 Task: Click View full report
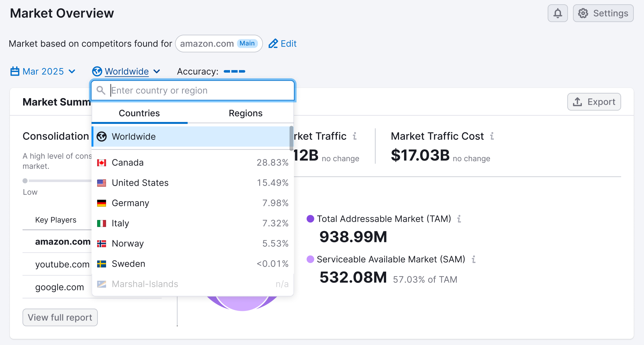pos(60,317)
